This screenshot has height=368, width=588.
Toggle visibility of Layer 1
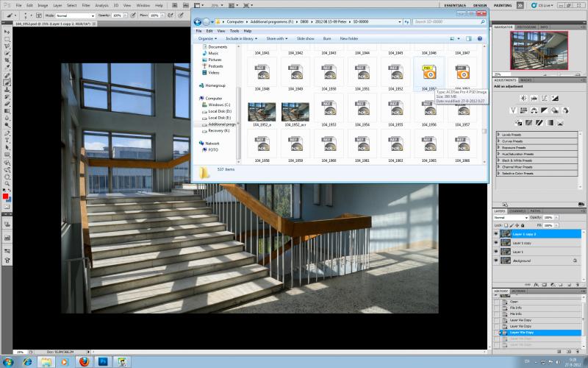coord(495,252)
